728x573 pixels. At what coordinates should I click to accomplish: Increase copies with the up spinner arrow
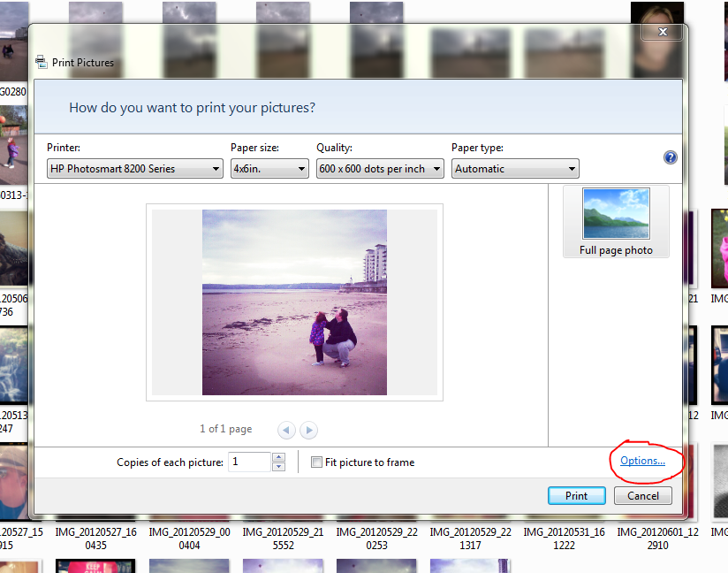click(278, 457)
